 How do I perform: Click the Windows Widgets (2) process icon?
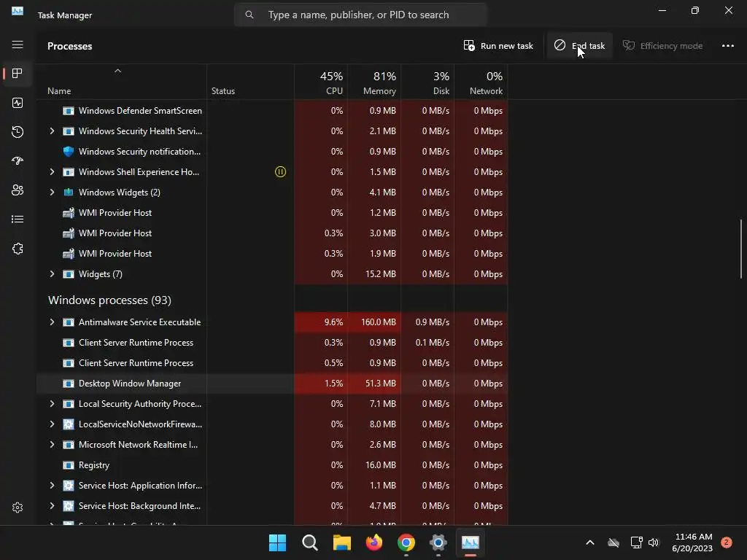pos(69,192)
